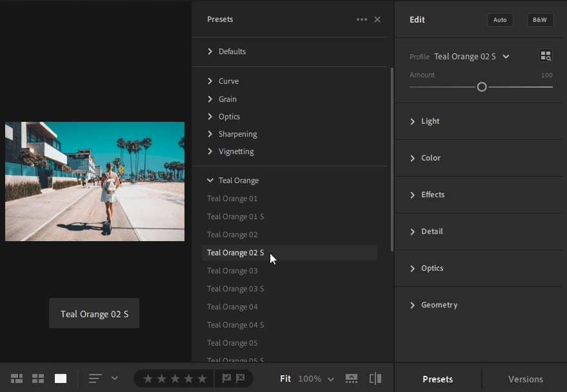Expand the Light panel
This screenshot has height=392, width=567.
(430, 121)
